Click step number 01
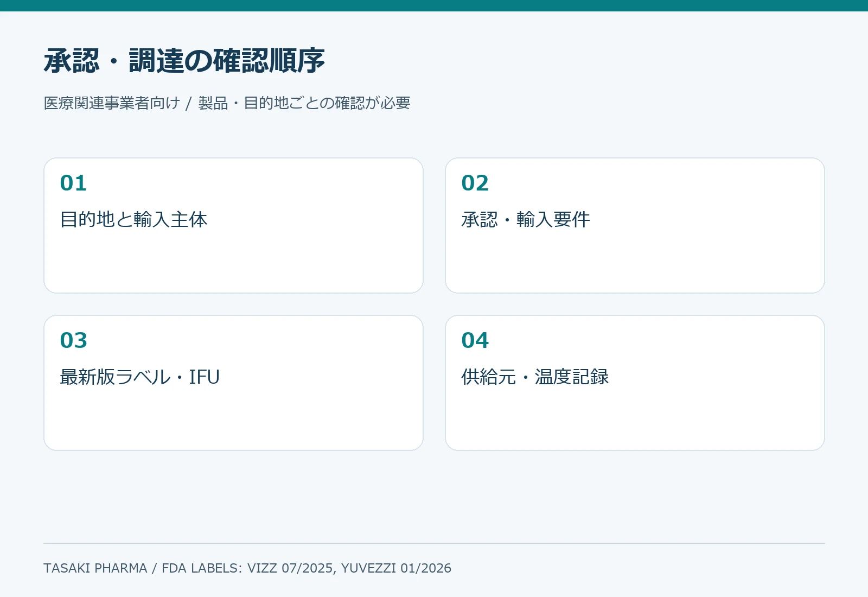868x597 pixels. tap(73, 183)
